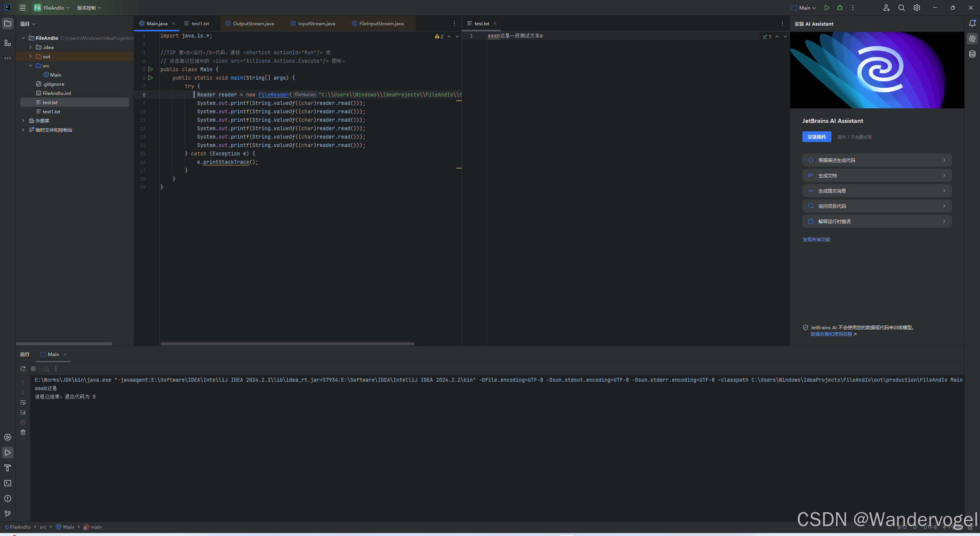Toggle scroll to end in console
Image resolution: width=980 pixels, height=536 pixels.
[23, 412]
